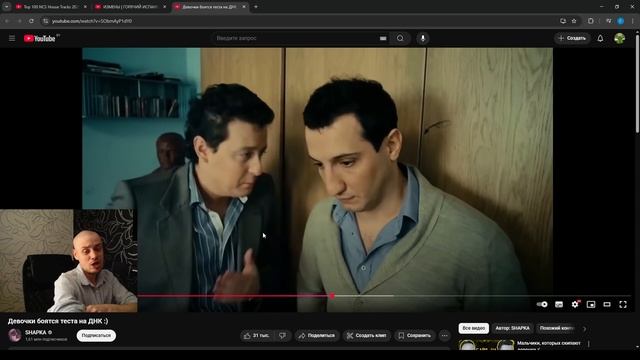Open SHAPKA channel name link
The height and width of the screenshot is (360, 640).
[x=36, y=332]
